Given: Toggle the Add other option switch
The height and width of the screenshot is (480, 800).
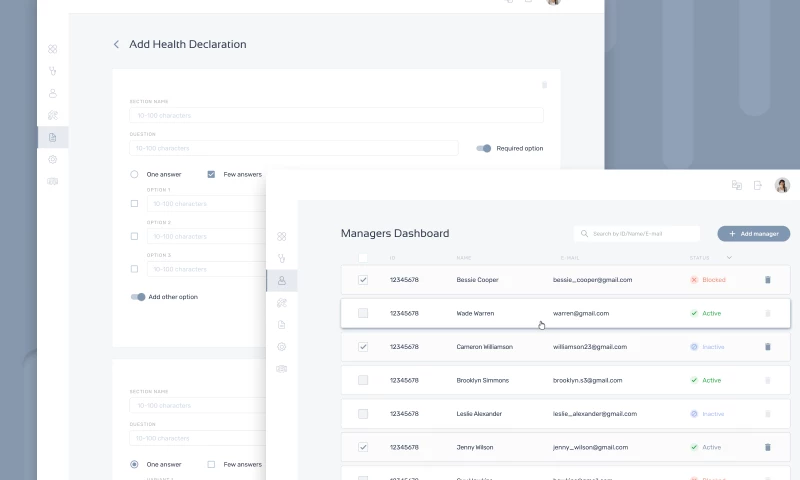Looking at the screenshot, I should click(x=138, y=297).
